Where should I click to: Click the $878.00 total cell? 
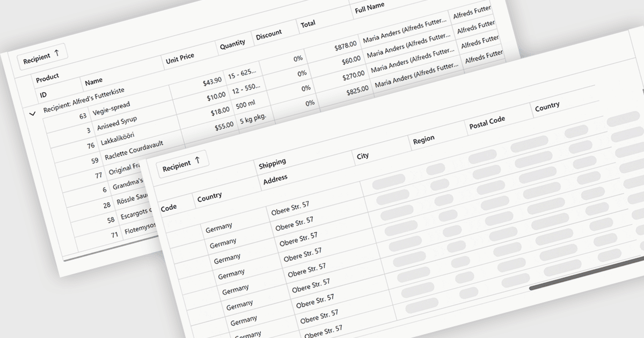point(345,47)
